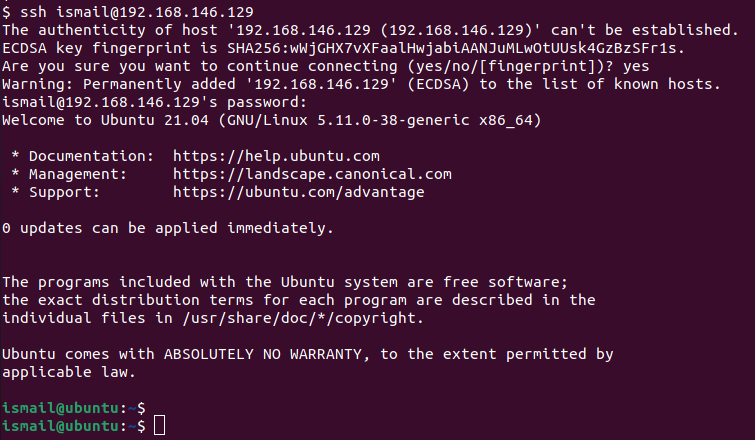Click the 'Support:' label
The width and height of the screenshot is (755, 440).
[64, 192]
